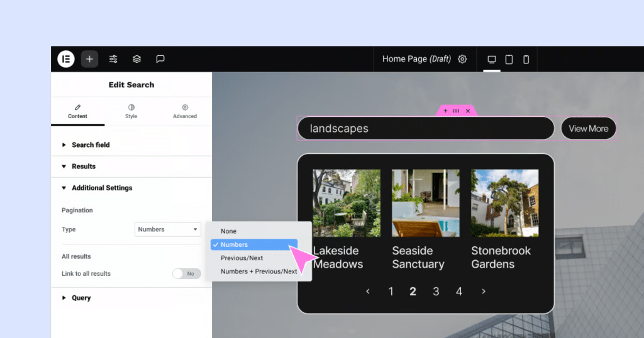
Task: Choose None pagination option
Action: point(254,231)
